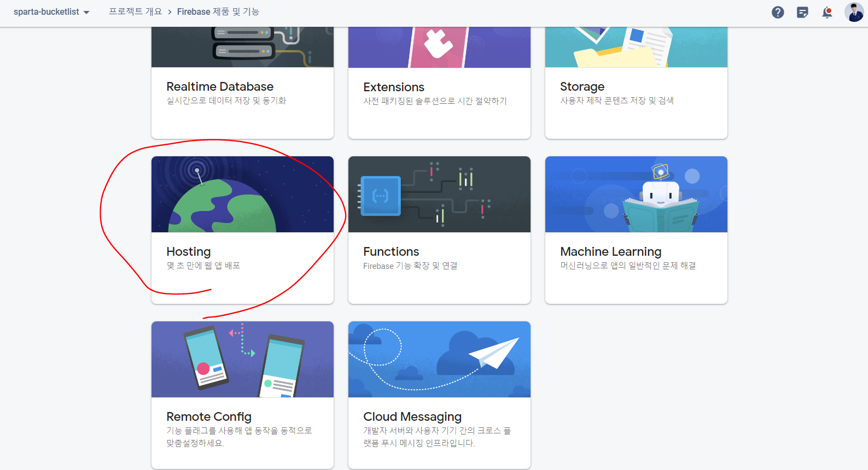868x470 pixels.
Task: Open the feedback notes icon
Action: pos(802,12)
